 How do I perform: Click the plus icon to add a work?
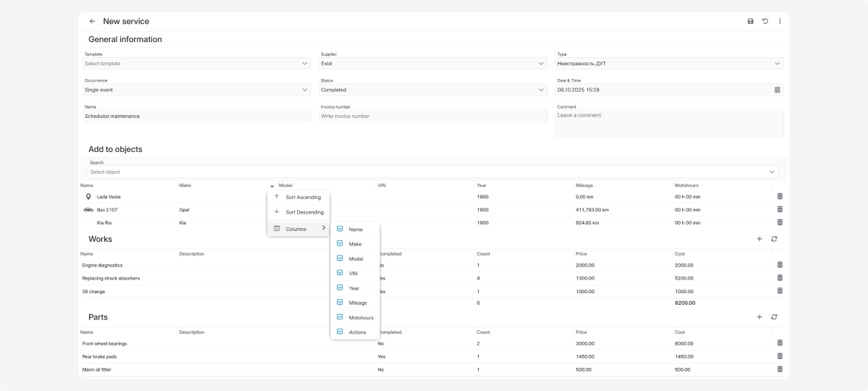tap(759, 239)
